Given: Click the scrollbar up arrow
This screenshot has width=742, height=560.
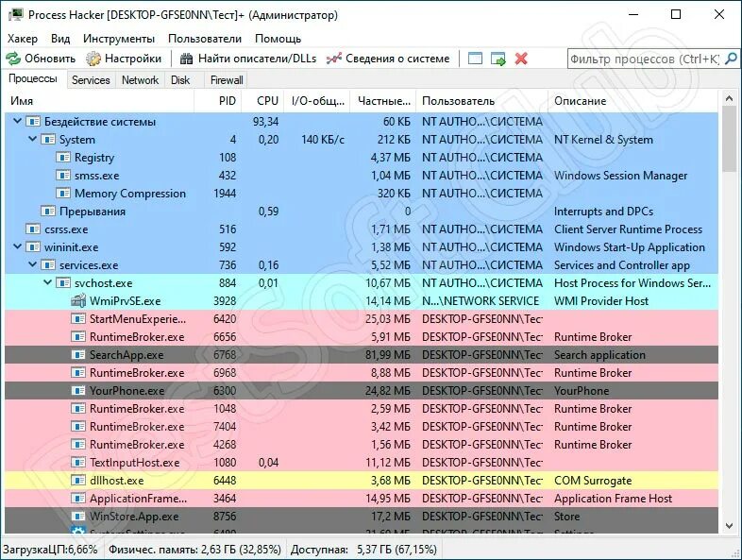Looking at the screenshot, I should point(729,99).
